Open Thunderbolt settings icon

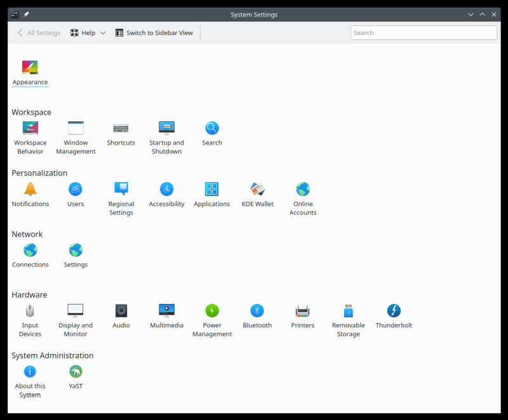tap(394, 311)
